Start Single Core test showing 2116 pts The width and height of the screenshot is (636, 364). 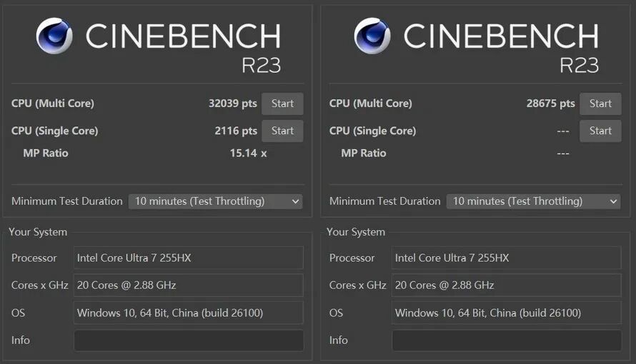[x=282, y=131]
